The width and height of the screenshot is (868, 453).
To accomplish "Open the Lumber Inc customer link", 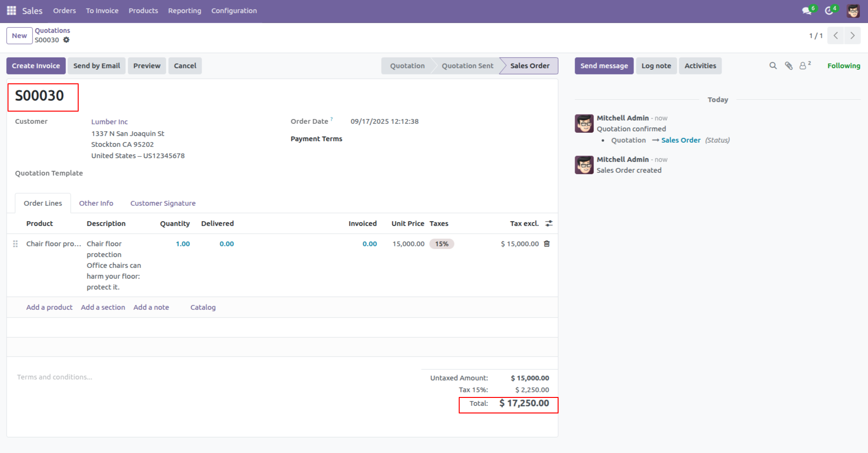I will click(109, 122).
